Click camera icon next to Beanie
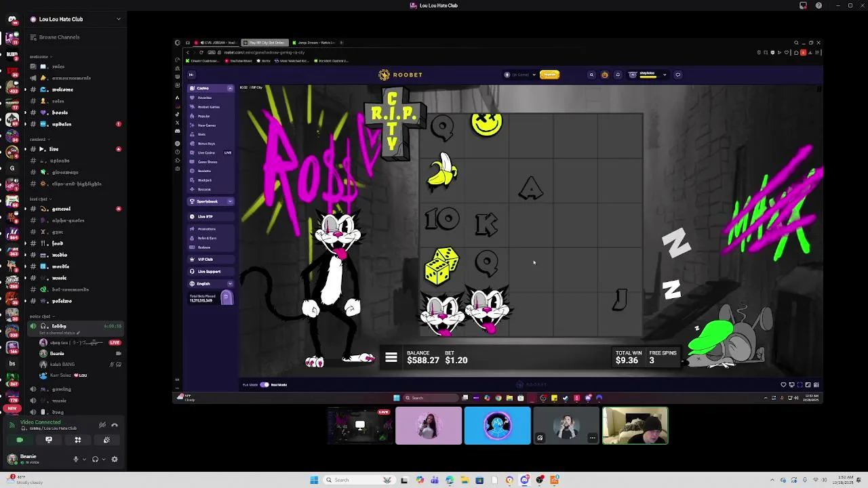The height and width of the screenshot is (488, 868). [x=119, y=353]
